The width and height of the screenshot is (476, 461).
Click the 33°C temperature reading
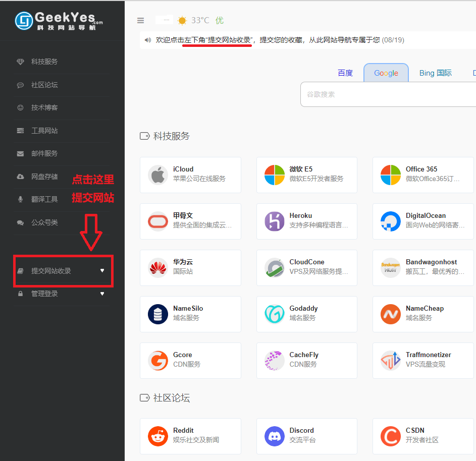200,20
